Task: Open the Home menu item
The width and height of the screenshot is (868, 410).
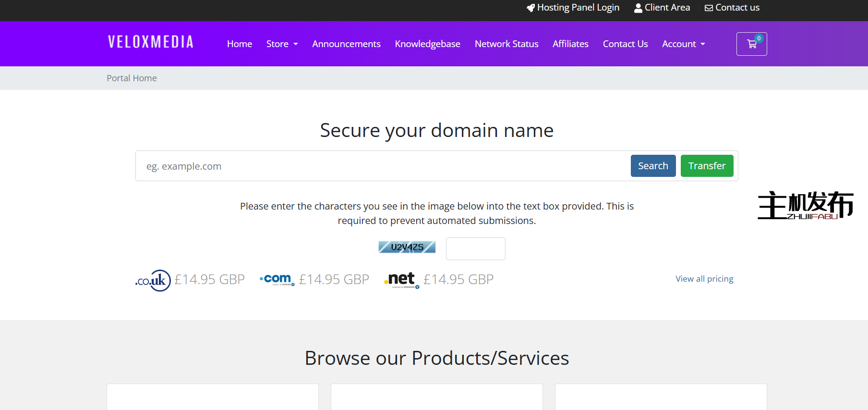Action: tap(240, 44)
